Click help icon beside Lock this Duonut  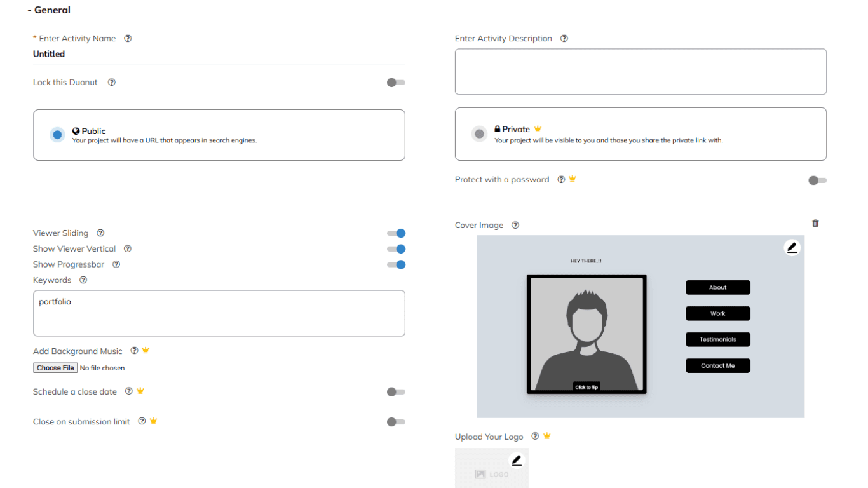coord(112,83)
